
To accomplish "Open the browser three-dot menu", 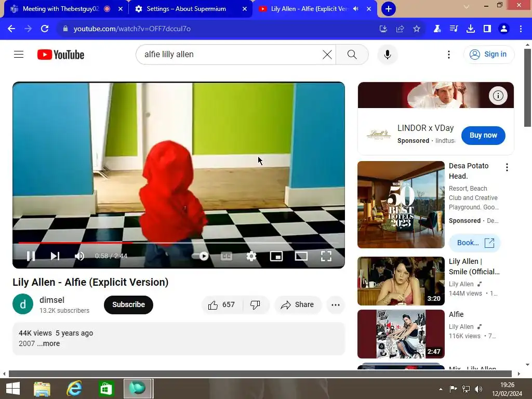I will [521, 29].
